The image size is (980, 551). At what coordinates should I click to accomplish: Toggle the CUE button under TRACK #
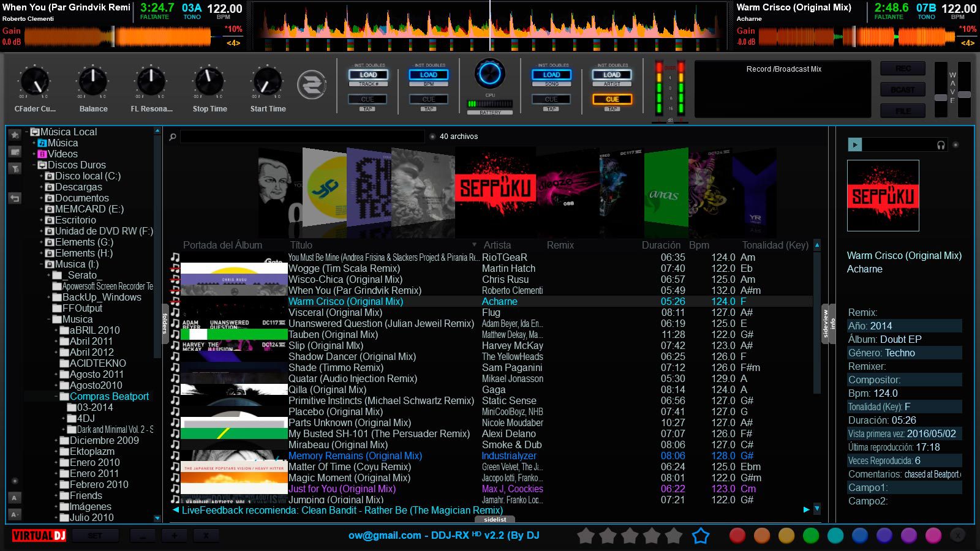[367, 99]
